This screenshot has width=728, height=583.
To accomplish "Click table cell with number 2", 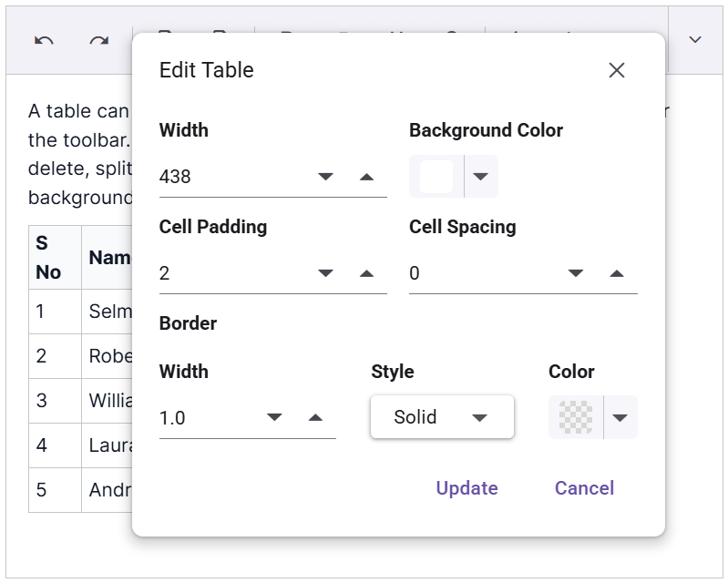I will pyautogui.click(x=55, y=356).
